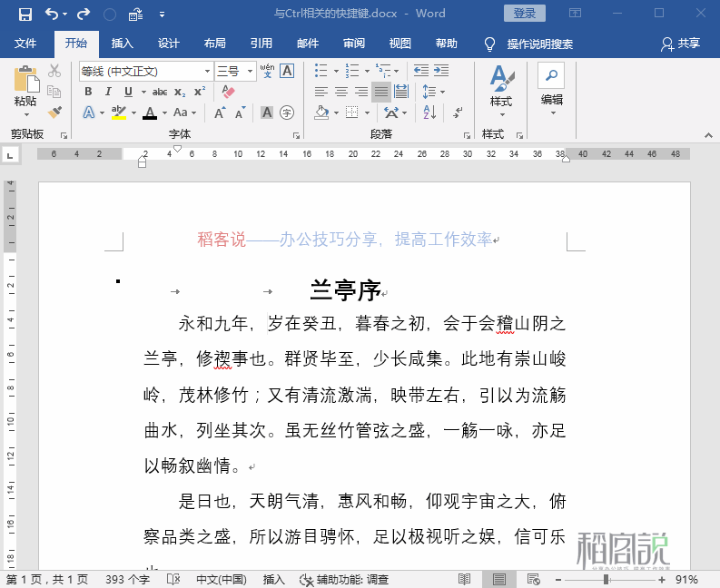Screen dimensions: 720x588
Task: Toggle strikethrough abc formatting
Action: coord(160,92)
